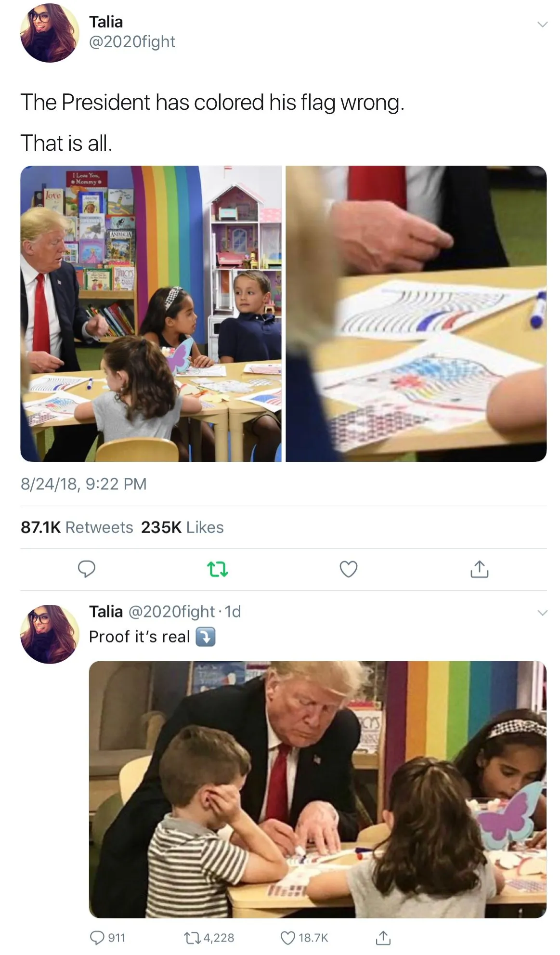Open right close-up photo of flag drawing
This screenshot has height=955, width=560.
coord(416,314)
